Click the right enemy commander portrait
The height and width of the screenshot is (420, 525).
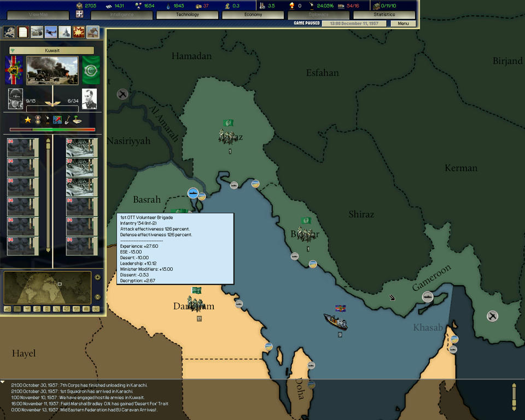[x=89, y=99]
